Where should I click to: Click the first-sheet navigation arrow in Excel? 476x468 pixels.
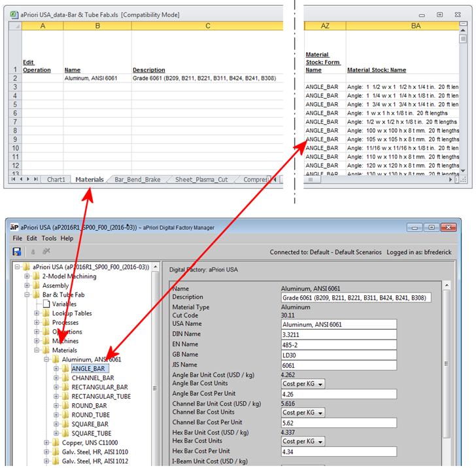[x=13, y=179]
